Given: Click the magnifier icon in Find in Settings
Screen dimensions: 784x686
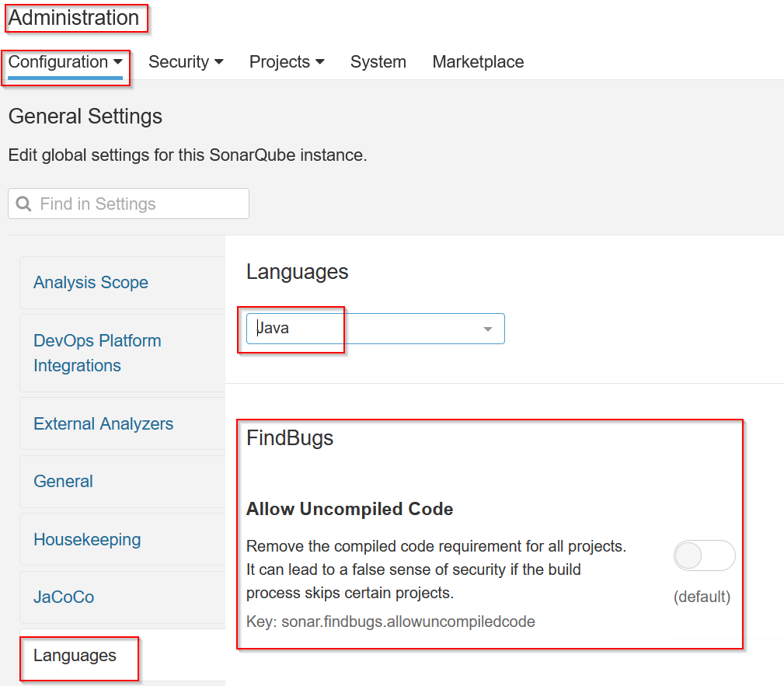Looking at the screenshot, I should pyautogui.click(x=24, y=204).
